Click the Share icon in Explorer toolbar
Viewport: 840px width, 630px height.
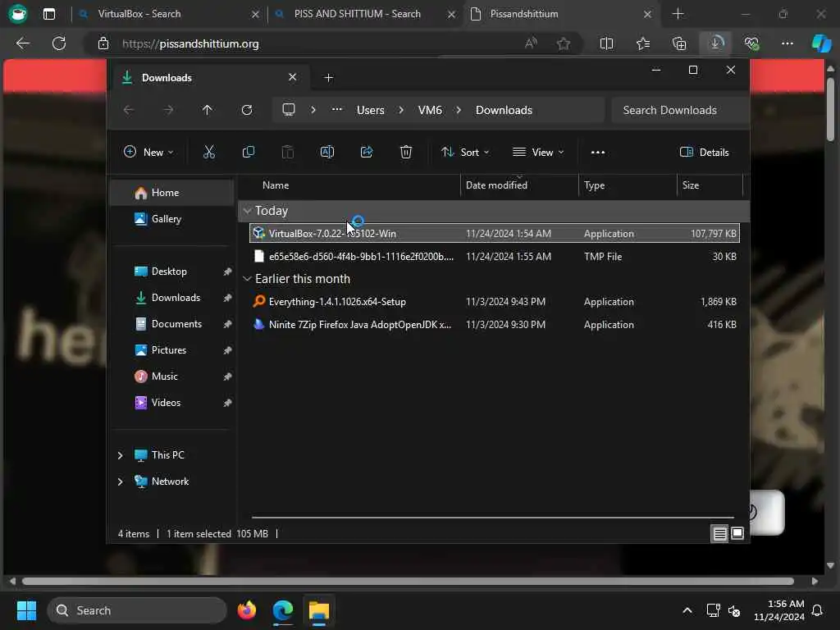click(367, 152)
